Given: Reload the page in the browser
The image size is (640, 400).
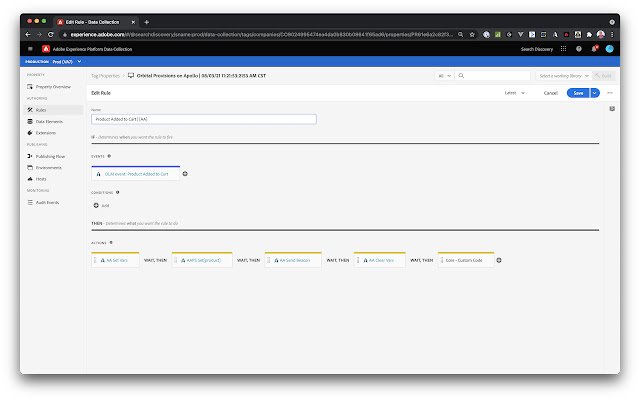Looking at the screenshot, I should [51, 35].
